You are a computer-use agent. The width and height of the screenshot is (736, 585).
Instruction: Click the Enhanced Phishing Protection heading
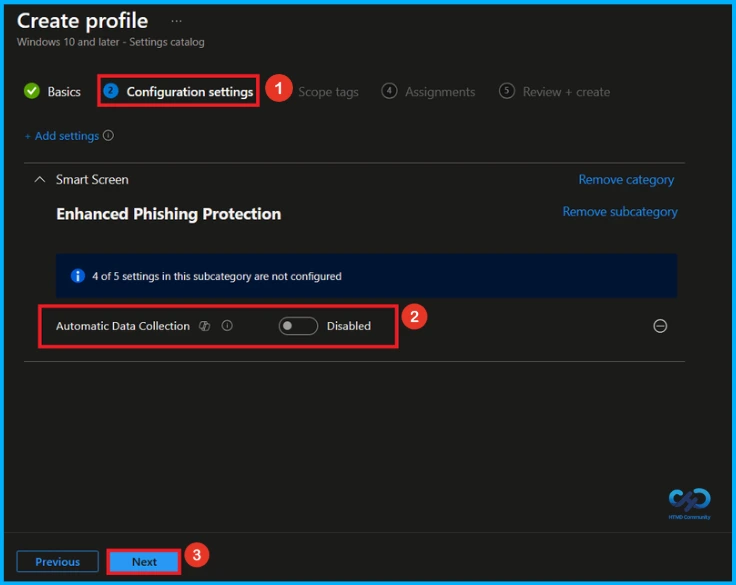click(169, 214)
